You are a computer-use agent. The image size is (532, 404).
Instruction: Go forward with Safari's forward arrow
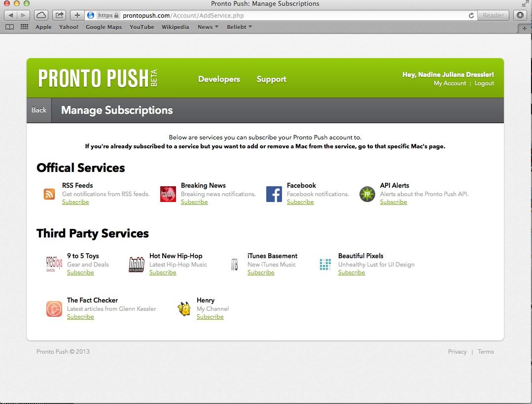pos(23,15)
